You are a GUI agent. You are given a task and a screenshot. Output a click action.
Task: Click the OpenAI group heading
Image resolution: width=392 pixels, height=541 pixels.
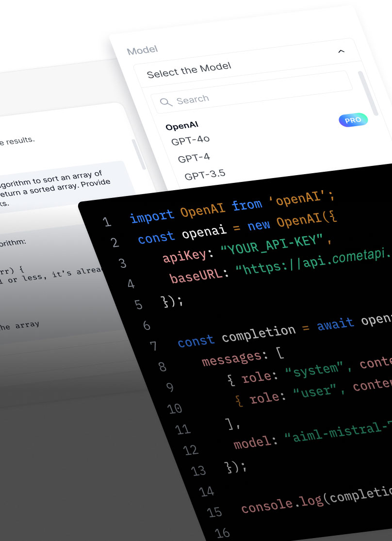pos(182,126)
